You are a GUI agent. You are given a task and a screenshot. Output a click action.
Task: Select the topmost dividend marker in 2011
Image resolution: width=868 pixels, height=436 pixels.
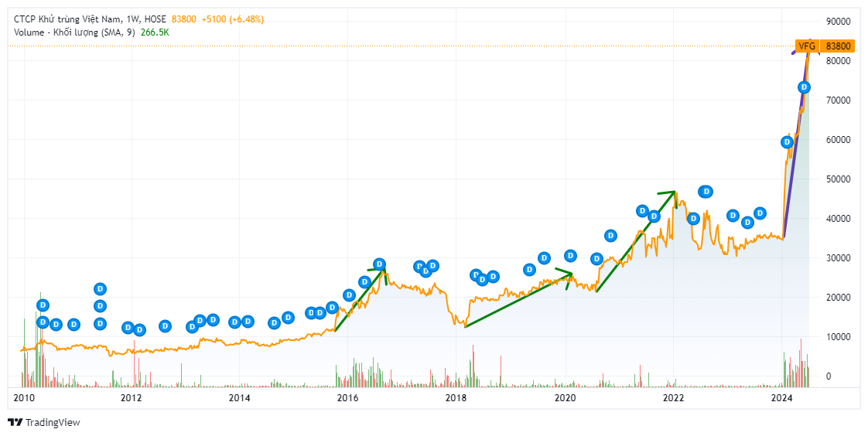pyautogui.click(x=100, y=289)
